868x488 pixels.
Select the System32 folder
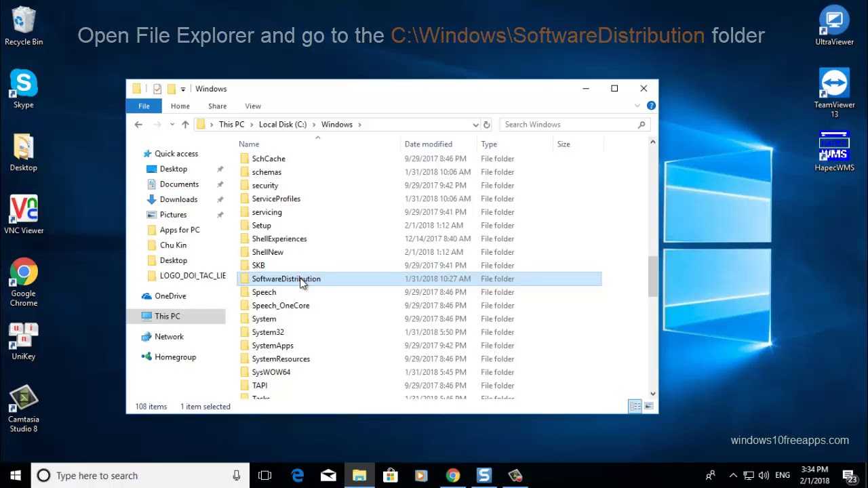[268, 332]
